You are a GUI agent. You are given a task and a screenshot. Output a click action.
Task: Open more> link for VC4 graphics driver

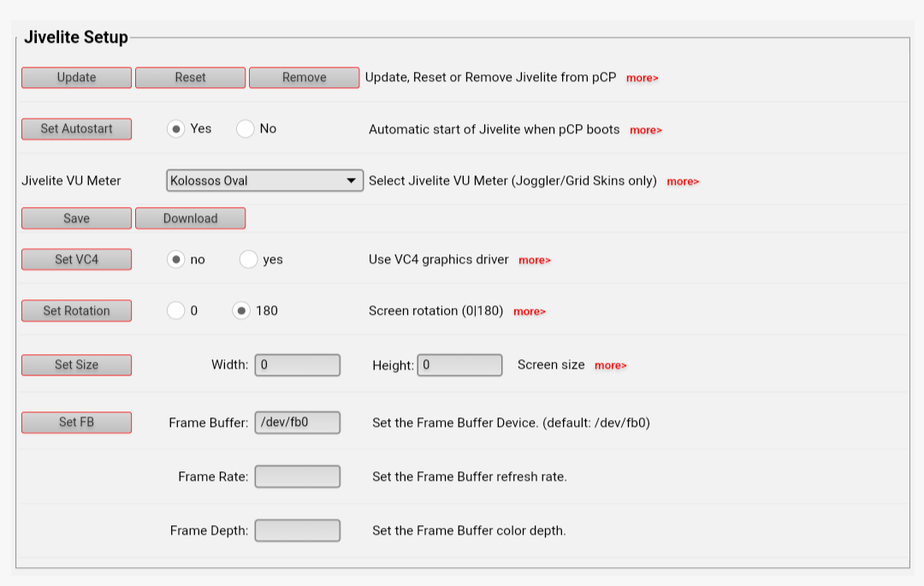click(x=535, y=260)
